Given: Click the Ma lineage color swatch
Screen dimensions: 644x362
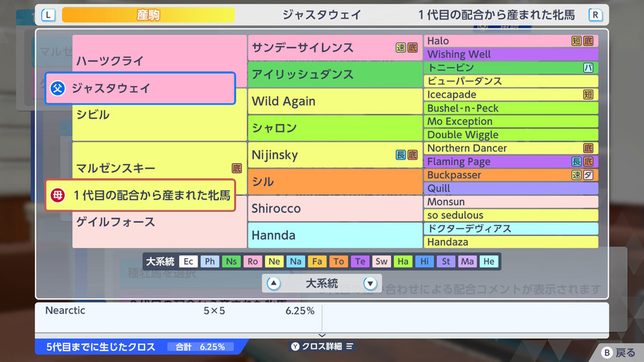Looking at the screenshot, I should pyautogui.click(x=467, y=261).
